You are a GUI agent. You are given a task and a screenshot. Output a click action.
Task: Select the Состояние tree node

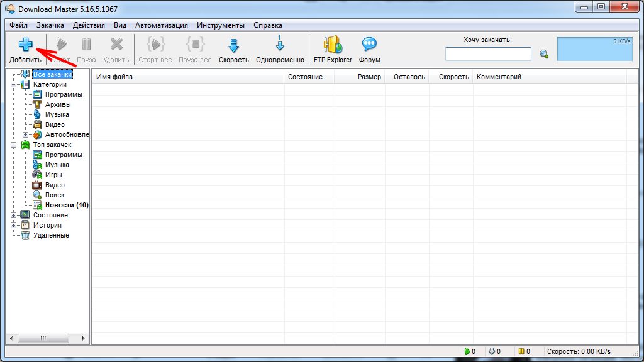click(50, 215)
